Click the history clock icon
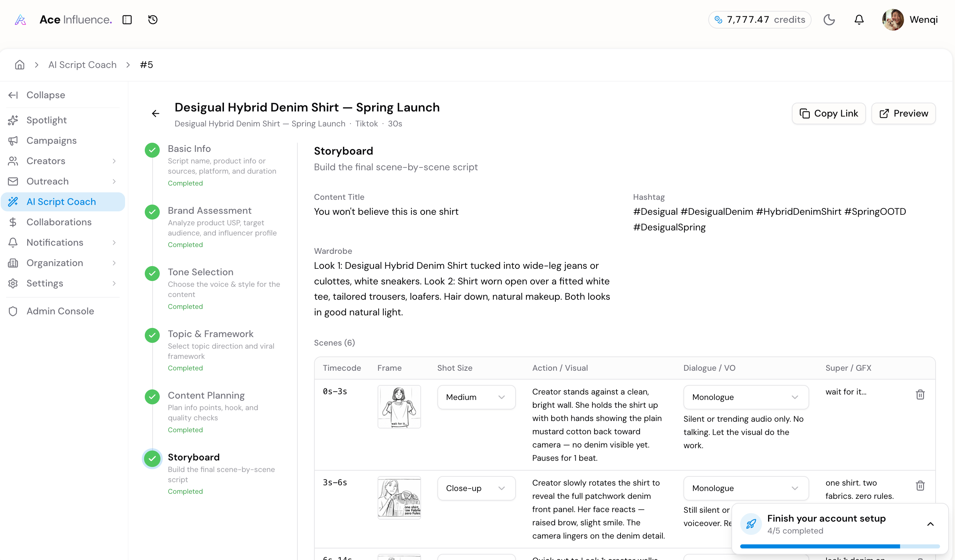 (153, 20)
